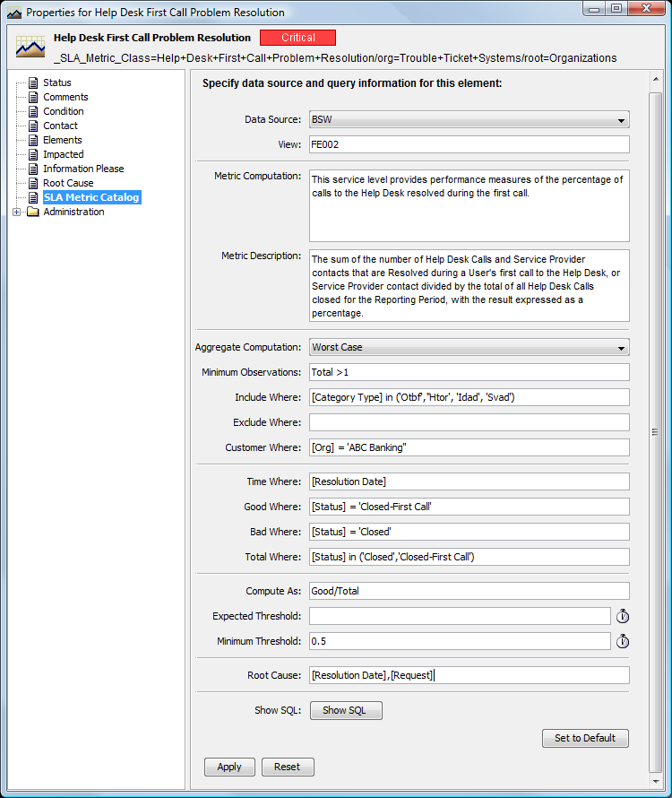Open the Aggregate Computation dropdown
The width and height of the screenshot is (672, 798).
pyautogui.click(x=621, y=348)
